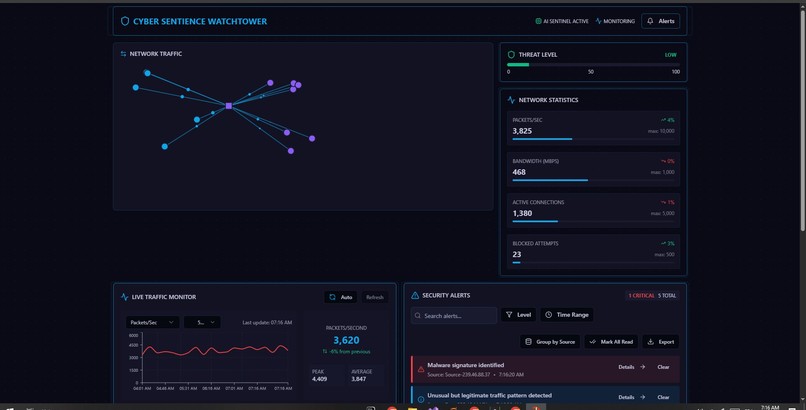This screenshot has height=410, width=806.
Task: Click the download icon on Export
Action: point(650,342)
